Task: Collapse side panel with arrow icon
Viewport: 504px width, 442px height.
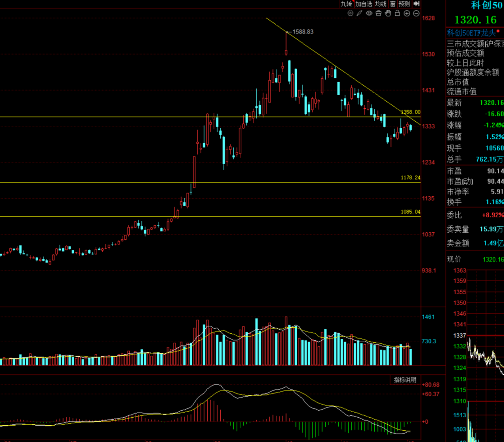Action: [417, 4]
